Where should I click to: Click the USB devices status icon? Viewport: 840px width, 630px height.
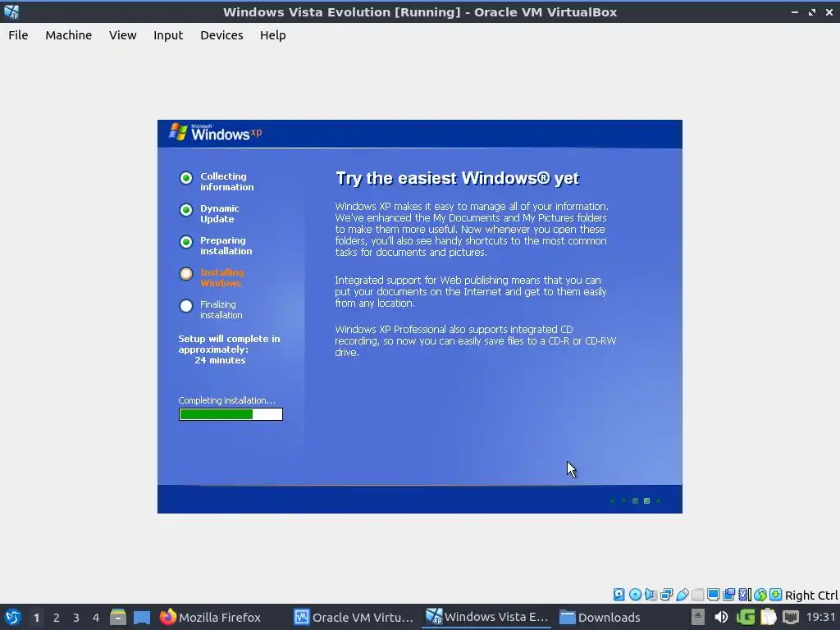pos(682,594)
